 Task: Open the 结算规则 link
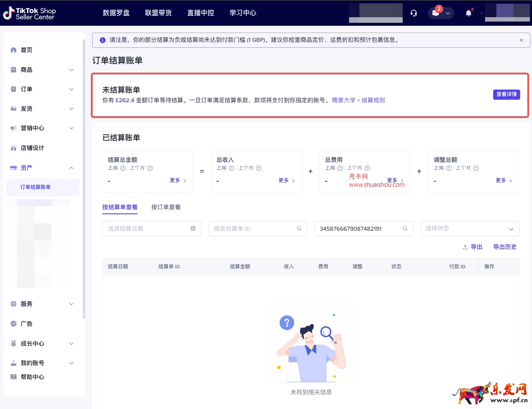tap(373, 100)
